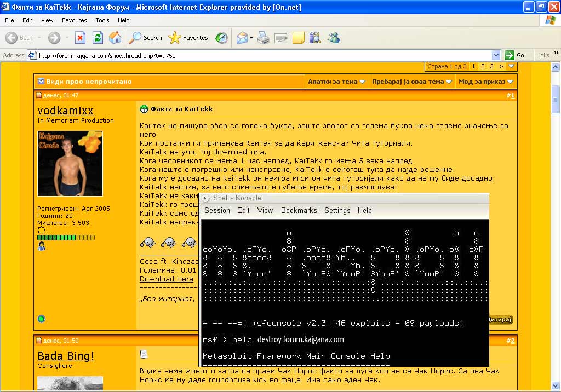Open vodkamixx user profile link
Viewport: 561px width, 392px height.
pos(65,111)
